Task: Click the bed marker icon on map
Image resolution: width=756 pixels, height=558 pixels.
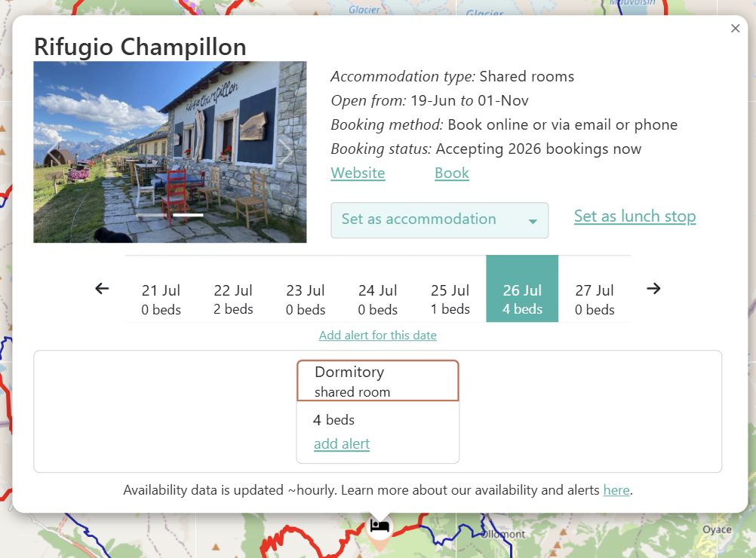Action: click(380, 526)
